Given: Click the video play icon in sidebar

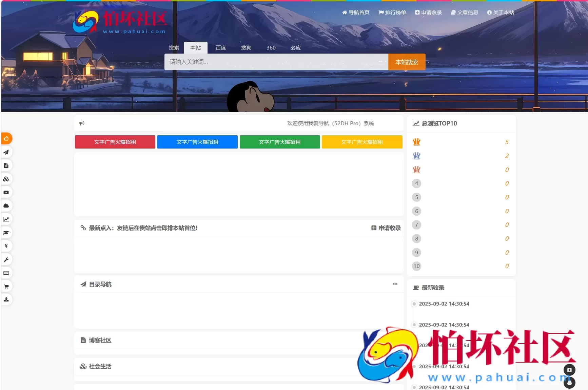Looking at the screenshot, I should click(x=6, y=192).
